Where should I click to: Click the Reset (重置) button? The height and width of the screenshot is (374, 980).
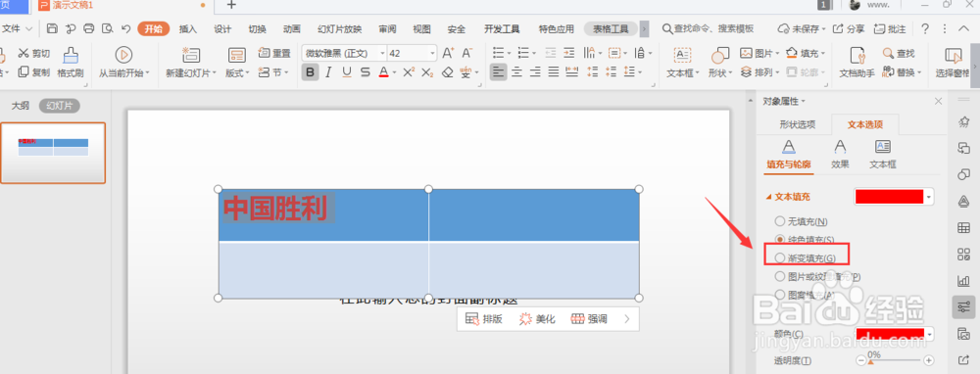pos(274,53)
